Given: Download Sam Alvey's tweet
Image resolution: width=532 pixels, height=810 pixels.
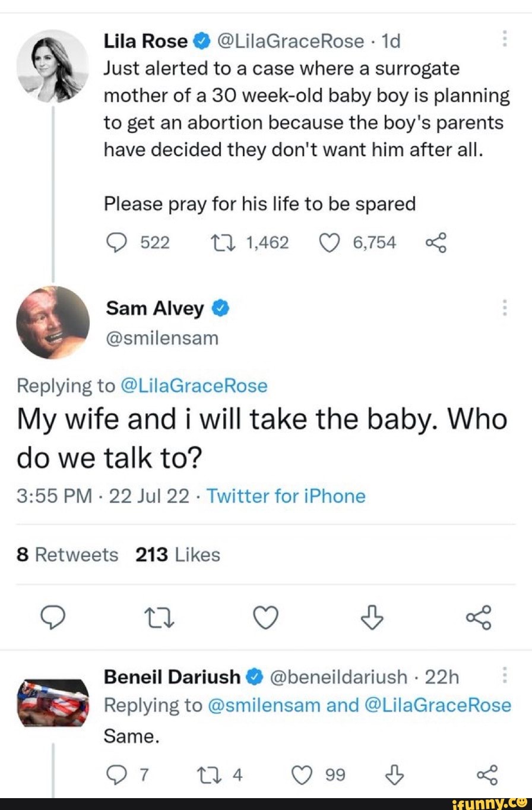Looking at the screenshot, I should [372, 618].
